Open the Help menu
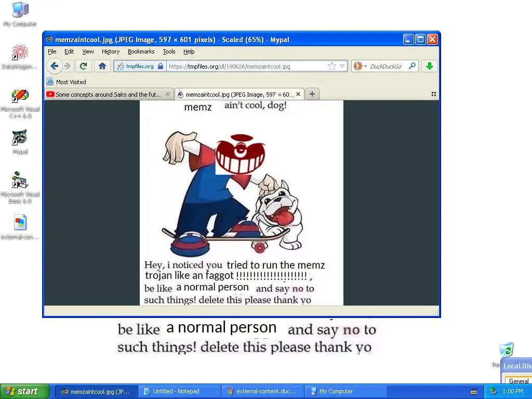 click(189, 51)
